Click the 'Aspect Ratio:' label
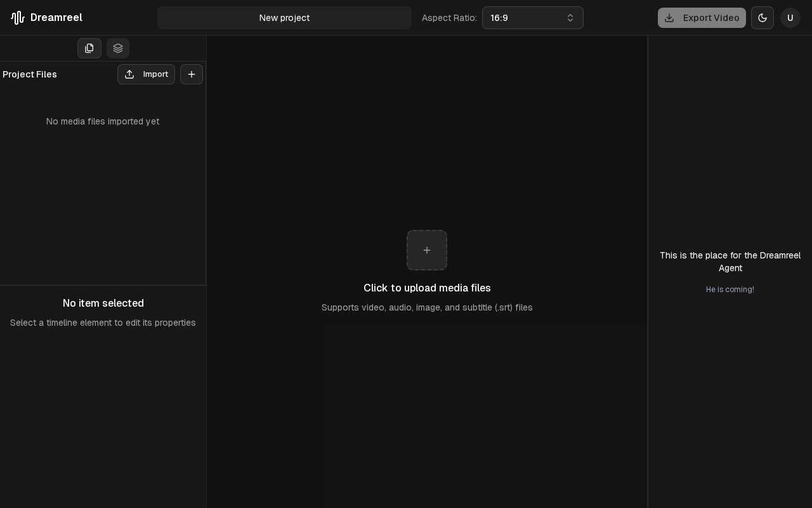This screenshot has width=812, height=508. click(449, 18)
